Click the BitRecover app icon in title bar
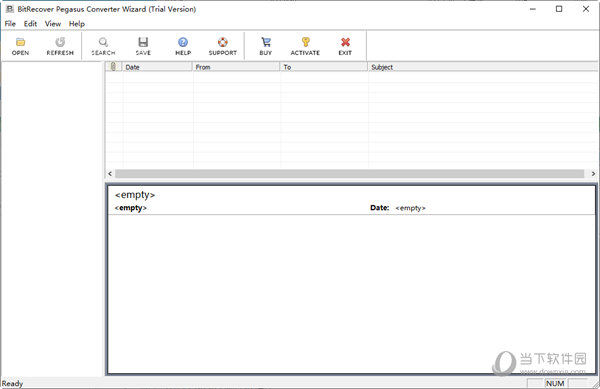Screen dimensions: 600x389 click(10, 9)
